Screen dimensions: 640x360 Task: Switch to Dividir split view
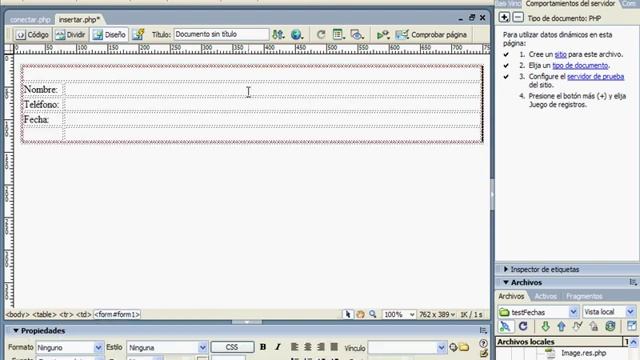(x=70, y=35)
